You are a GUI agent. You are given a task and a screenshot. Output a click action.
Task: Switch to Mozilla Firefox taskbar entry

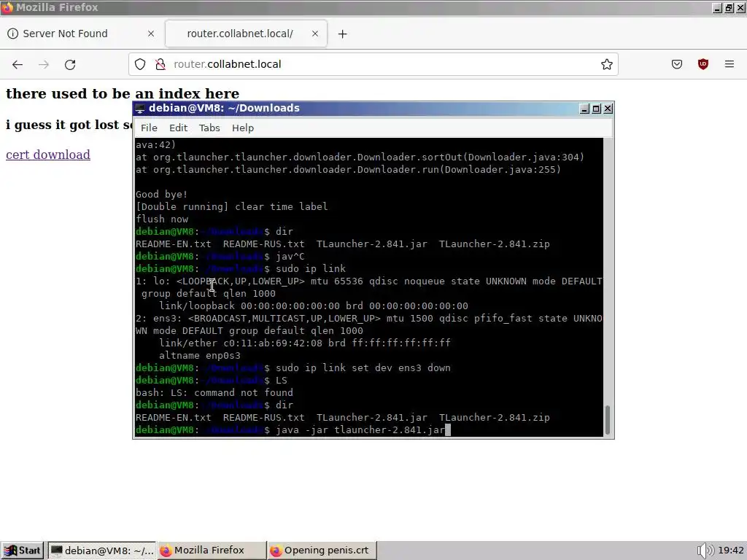point(212,551)
